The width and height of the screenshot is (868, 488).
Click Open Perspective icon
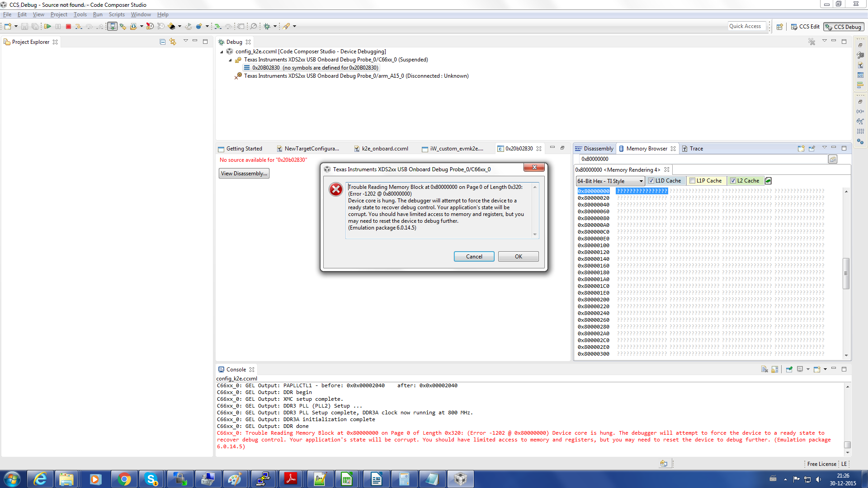click(780, 27)
